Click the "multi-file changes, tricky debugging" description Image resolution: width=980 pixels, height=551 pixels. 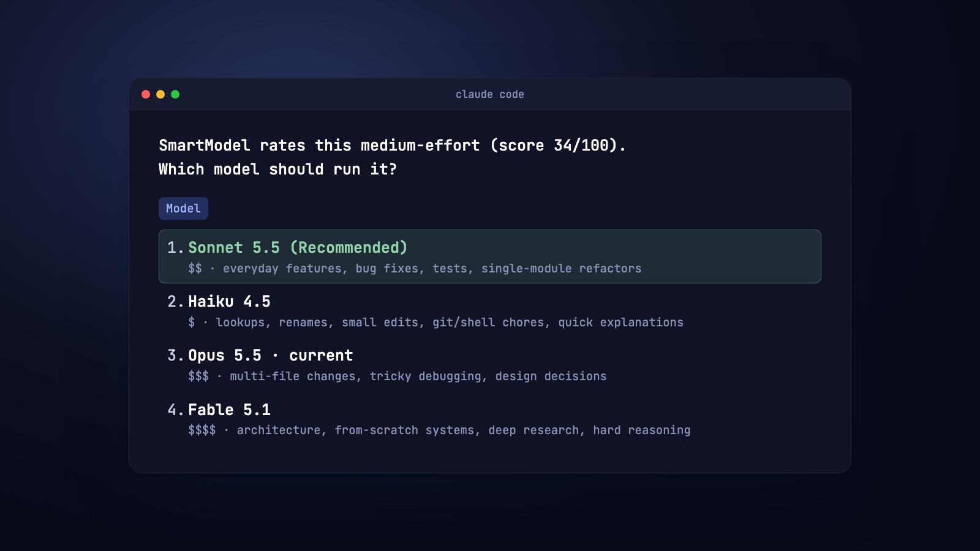[397, 376]
